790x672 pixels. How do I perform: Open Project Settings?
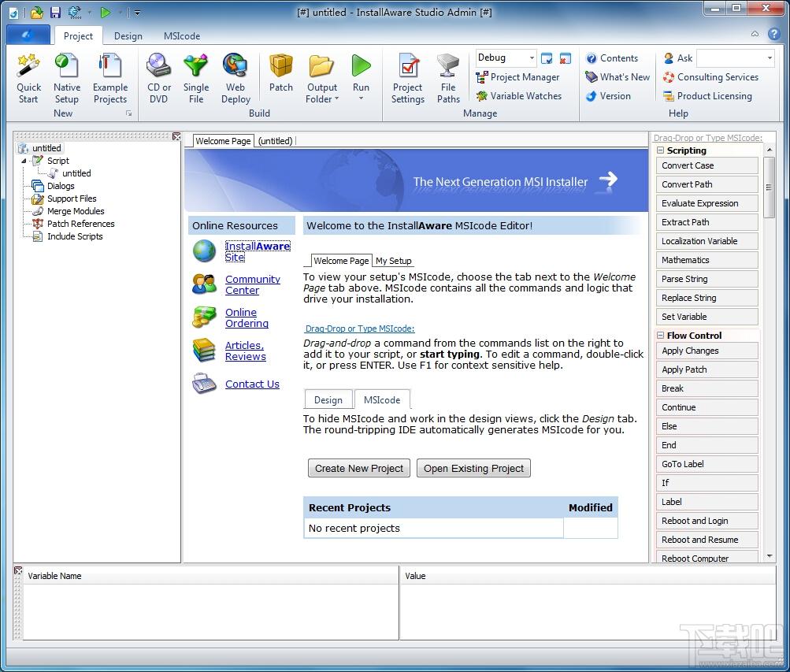click(x=407, y=79)
